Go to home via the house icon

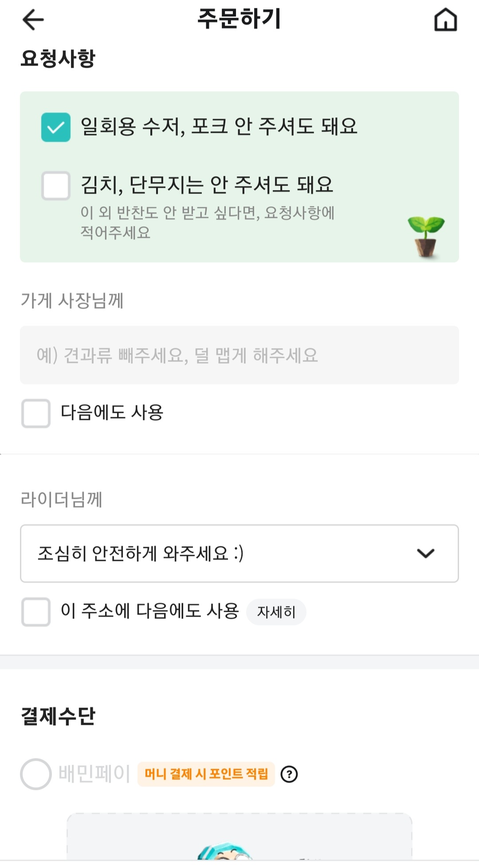[445, 20]
